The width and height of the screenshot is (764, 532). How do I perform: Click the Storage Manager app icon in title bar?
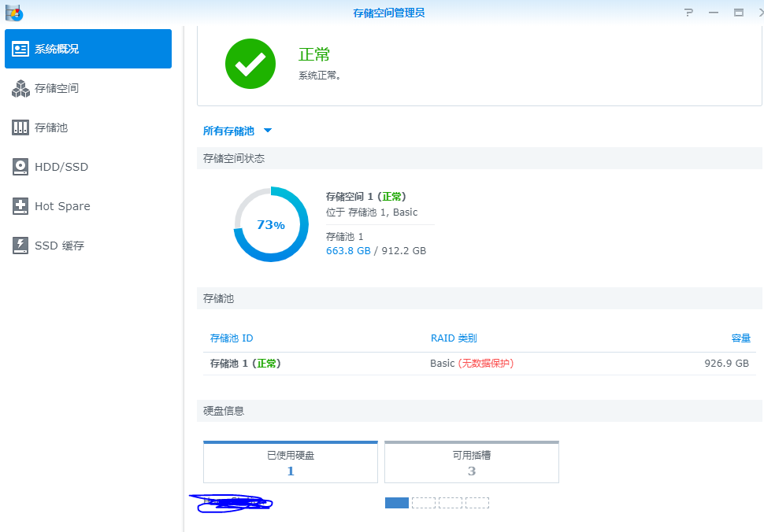(14, 13)
